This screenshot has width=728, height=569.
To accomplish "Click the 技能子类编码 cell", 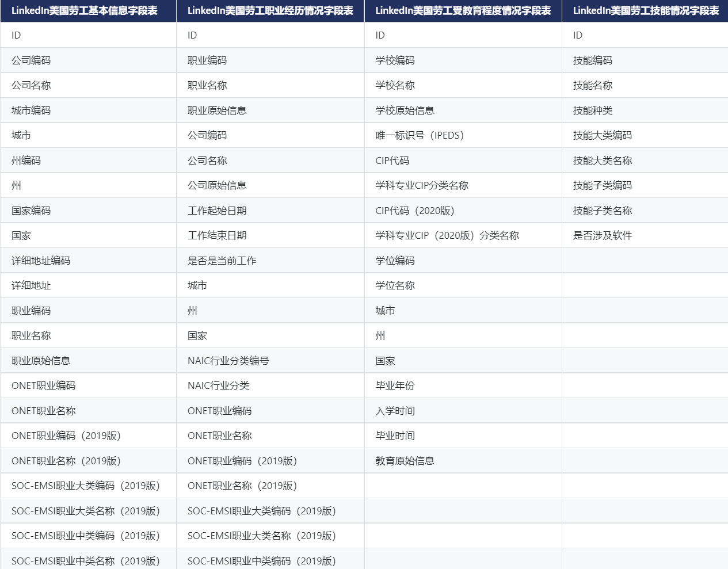I will [645, 185].
